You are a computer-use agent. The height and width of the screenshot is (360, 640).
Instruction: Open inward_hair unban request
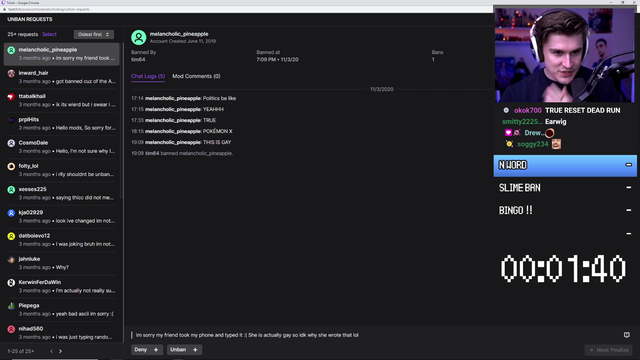pyautogui.click(x=62, y=77)
